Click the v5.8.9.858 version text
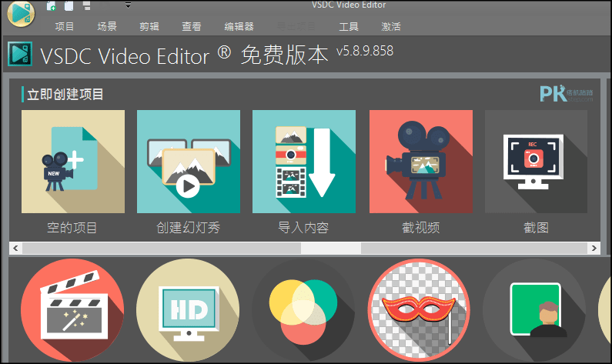This screenshot has height=364, width=612. pos(365,51)
